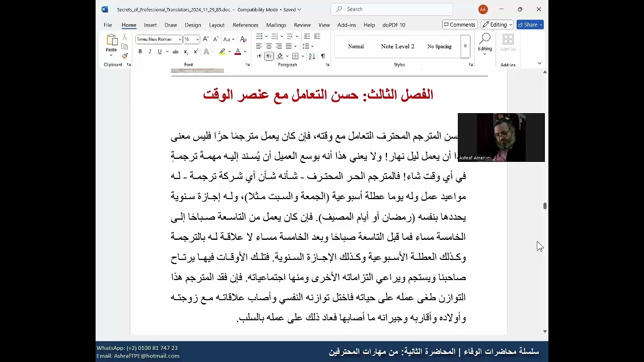This screenshot has width=644, height=362.
Task: Switch to the References tab
Action: pyautogui.click(x=246, y=25)
